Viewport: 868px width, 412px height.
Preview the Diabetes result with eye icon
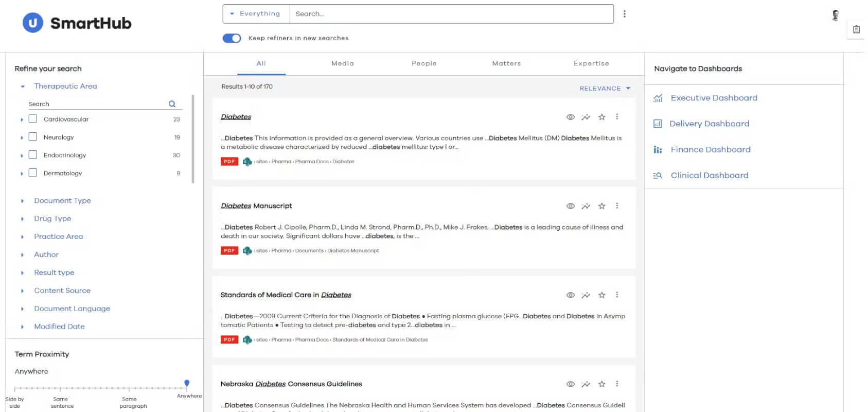tap(571, 117)
